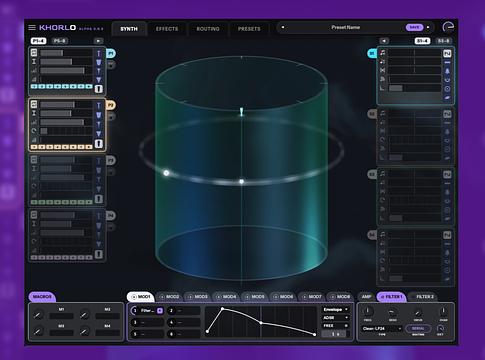The height and width of the screenshot is (360, 485).
Task: Click the centre dot where the ring meets the axis
Action: click(241, 182)
